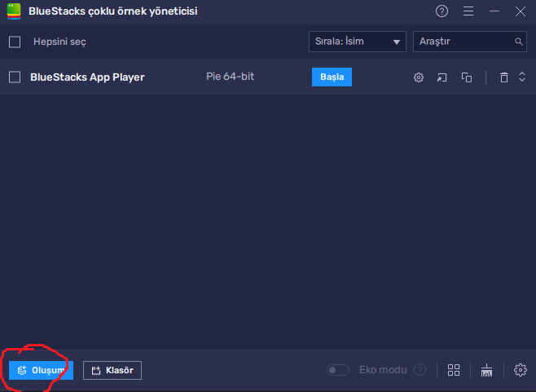Click the BlueStacks logo icon

pos(14,11)
